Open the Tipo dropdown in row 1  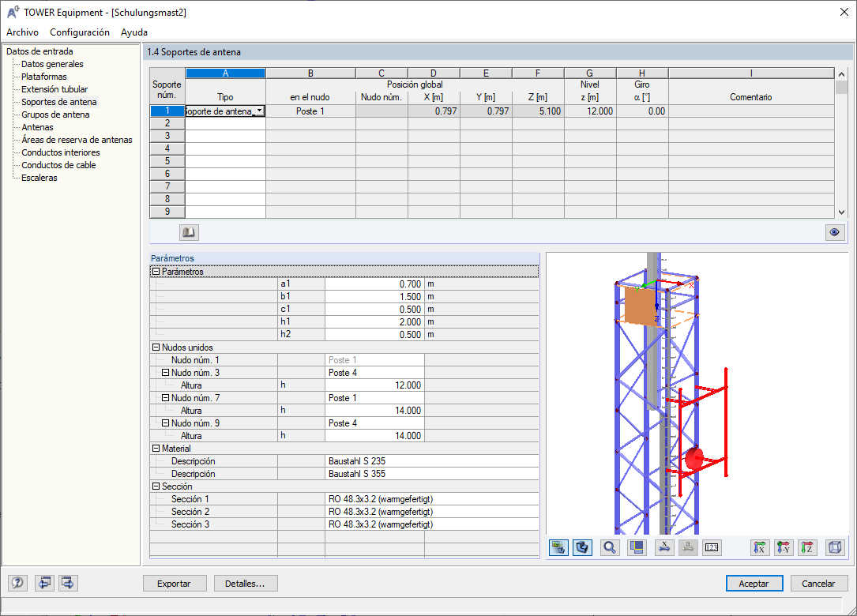coord(260,111)
